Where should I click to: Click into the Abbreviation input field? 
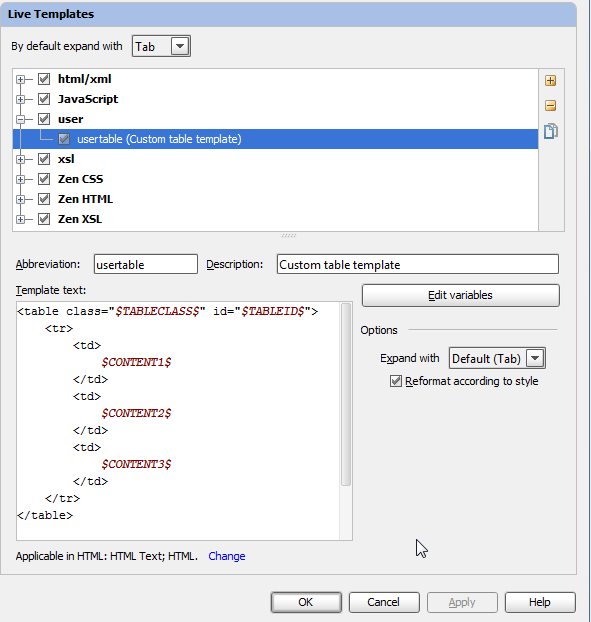[x=146, y=265]
